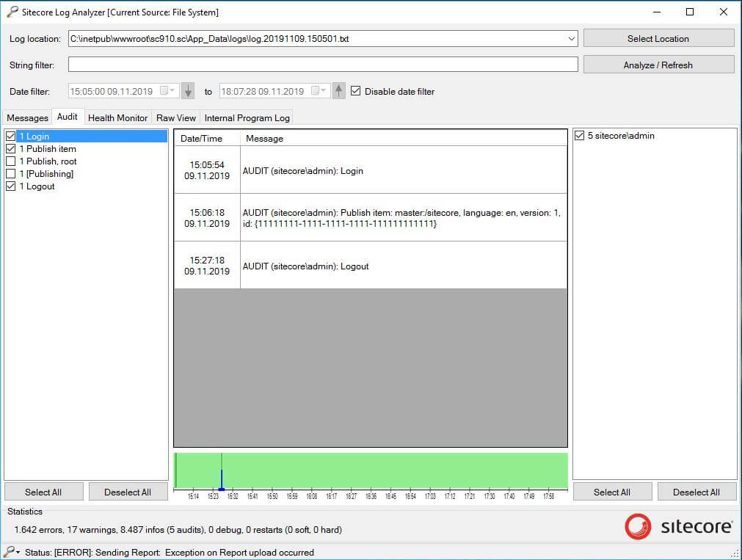Uncheck the Login audit checkbox
This screenshot has width=742, height=560.
tap(11, 137)
